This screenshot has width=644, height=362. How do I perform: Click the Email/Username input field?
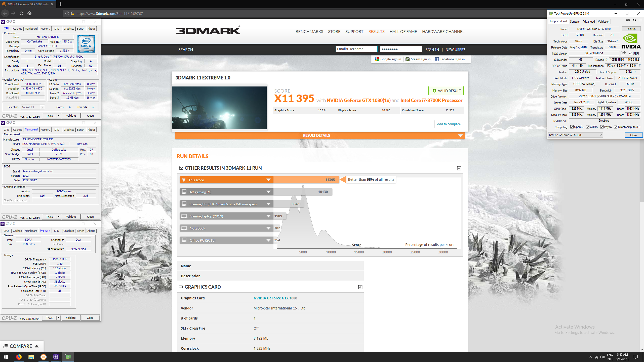[356, 49]
